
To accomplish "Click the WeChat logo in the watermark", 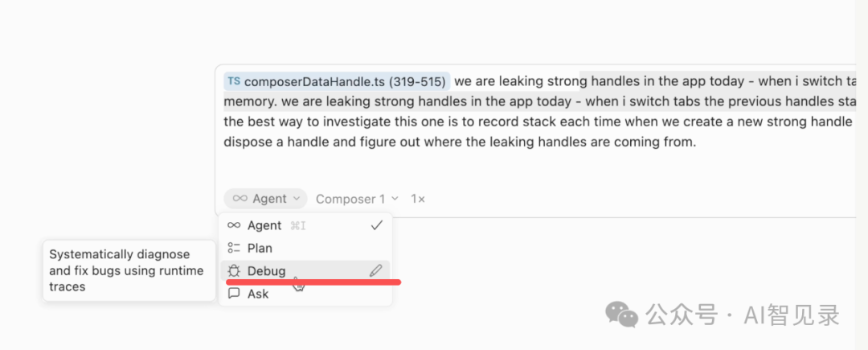I will click(x=623, y=314).
